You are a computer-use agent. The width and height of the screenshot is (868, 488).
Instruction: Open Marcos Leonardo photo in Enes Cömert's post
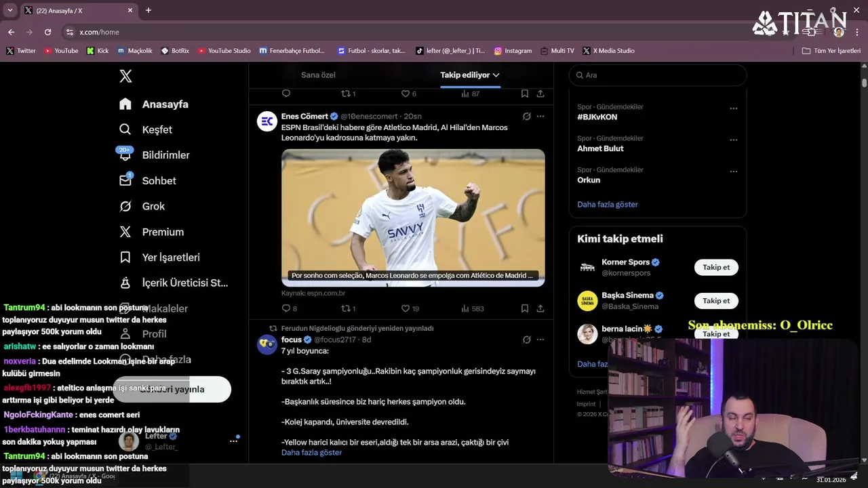413,218
